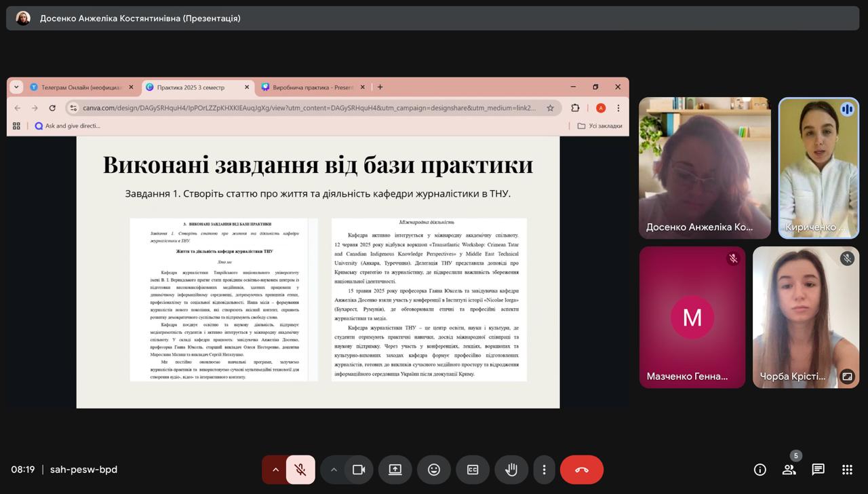This screenshot has height=494, width=868.
Task: Select Чорба Крістіна video tile
Action: tap(806, 317)
